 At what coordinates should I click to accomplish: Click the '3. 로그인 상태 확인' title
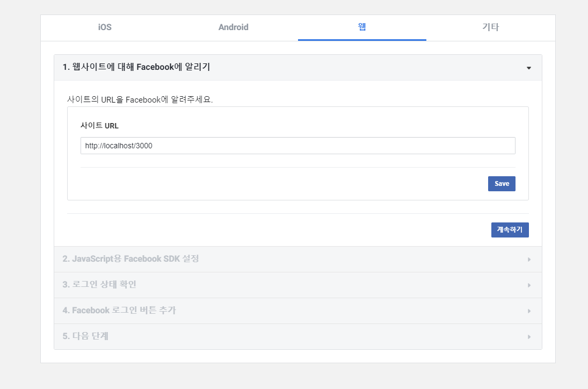click(99, 284)
